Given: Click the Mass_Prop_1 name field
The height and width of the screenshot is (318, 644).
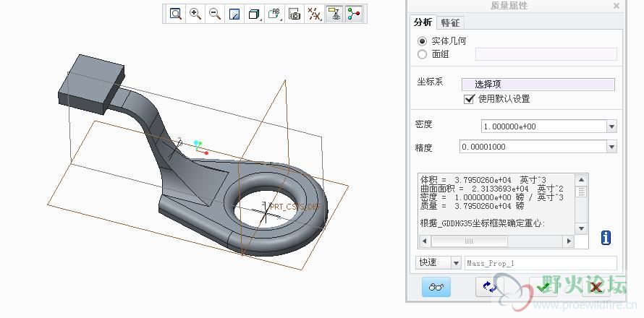Looking at the screenshot, I should [x=541, y=263].
